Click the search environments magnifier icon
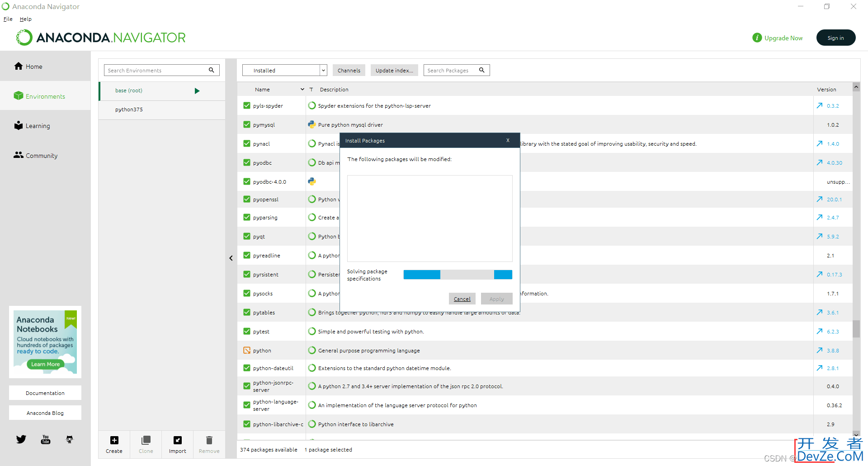 coord(212,70)
